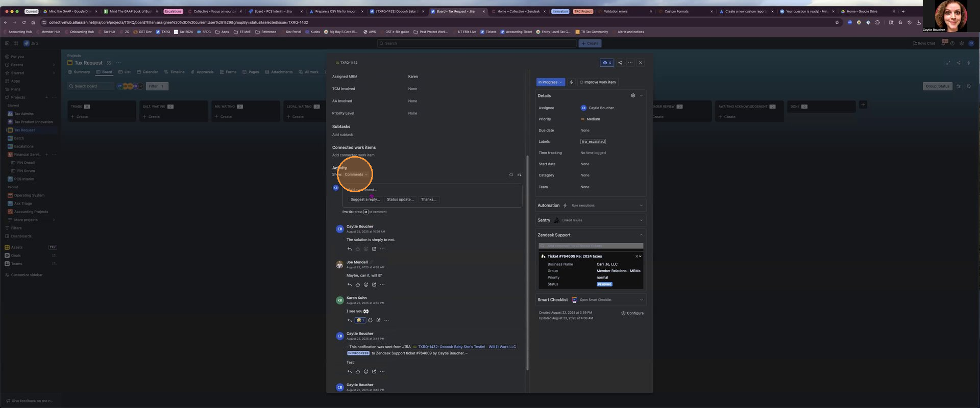Click the automation lightning bolt beside status
The height and width of the screenshot is (408, 980).
click(571, 82)
